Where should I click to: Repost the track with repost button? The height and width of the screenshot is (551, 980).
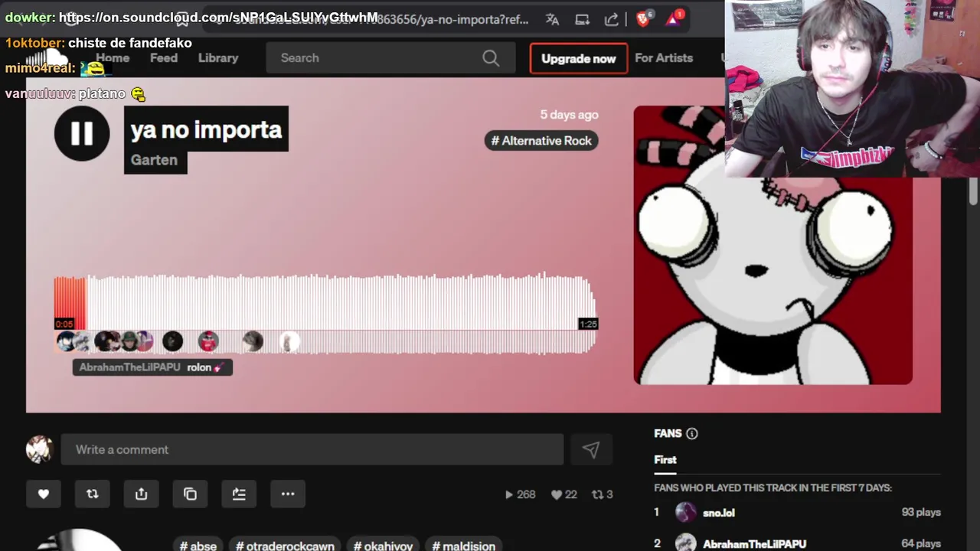(93, 494)
